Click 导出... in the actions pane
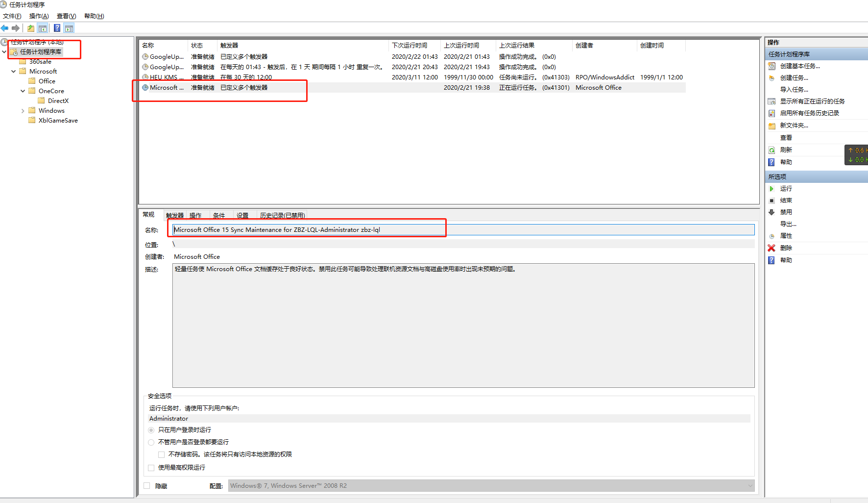Screen dimensions: 868x503 788,224
